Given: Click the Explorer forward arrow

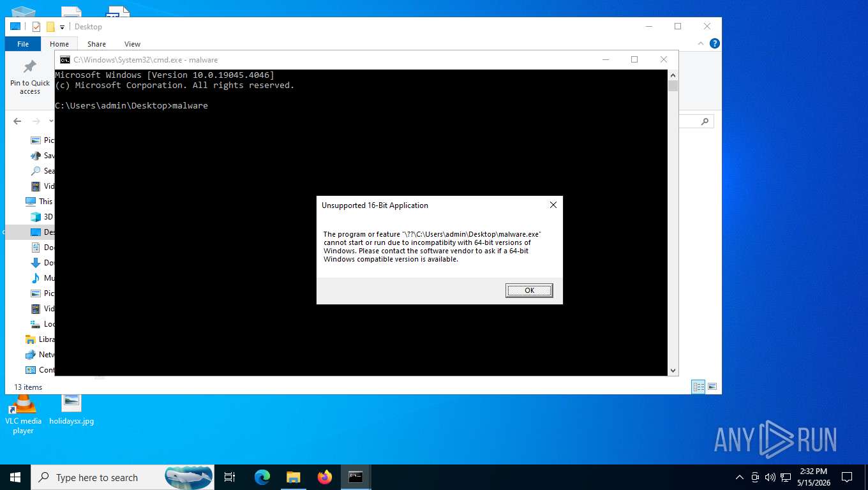Looking at the screenshot, I should 36,121.
